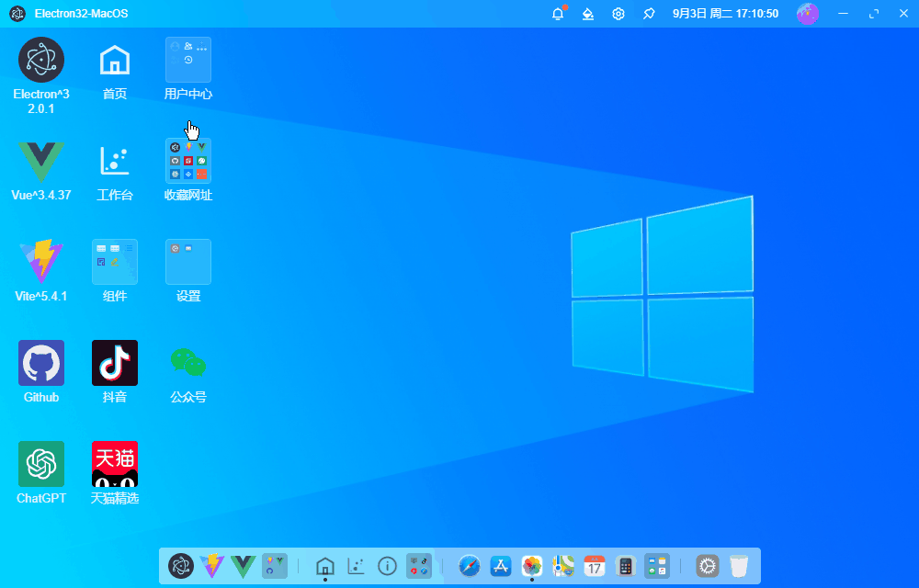The height and width of the screenshot is (588, 919).
Task: Click the Vue logo in the dock
Action: [x=243, y=566]
